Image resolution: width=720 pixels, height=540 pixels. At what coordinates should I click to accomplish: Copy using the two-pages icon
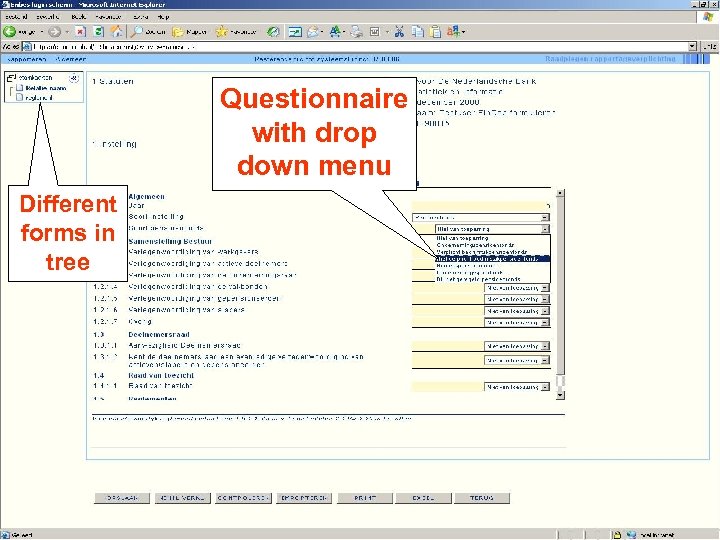pyautogui.click(x=417, y=32)
